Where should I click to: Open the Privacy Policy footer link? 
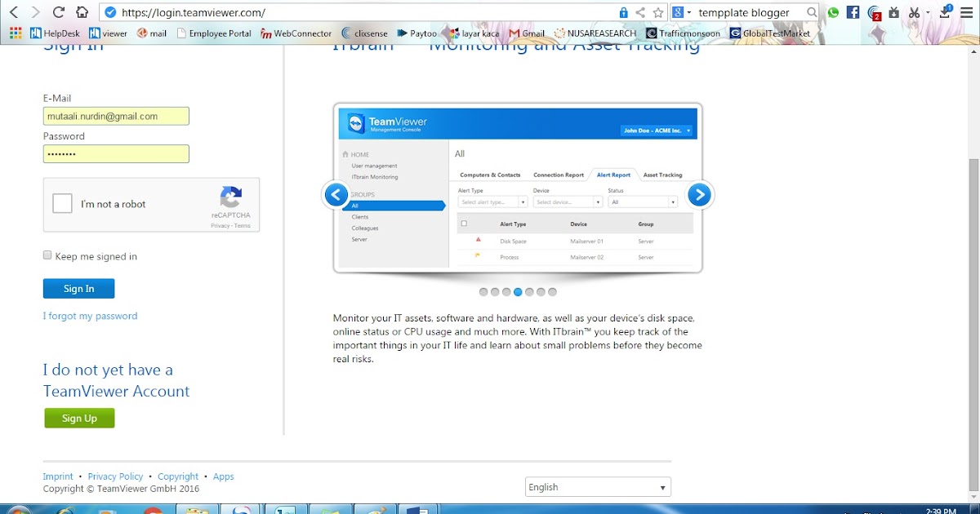click(x=115, y=476)
